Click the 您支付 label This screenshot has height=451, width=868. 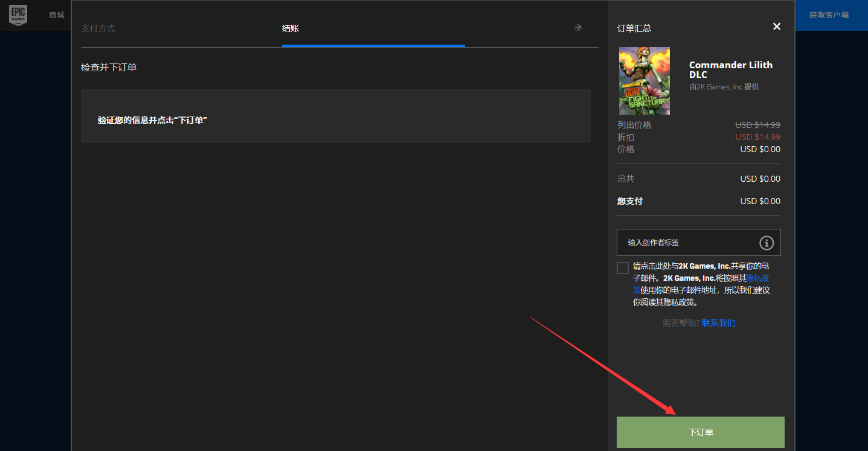coord(630,201)
